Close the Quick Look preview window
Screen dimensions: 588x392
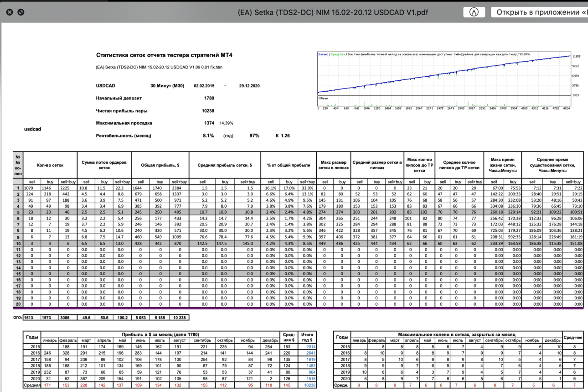point(9,12)
